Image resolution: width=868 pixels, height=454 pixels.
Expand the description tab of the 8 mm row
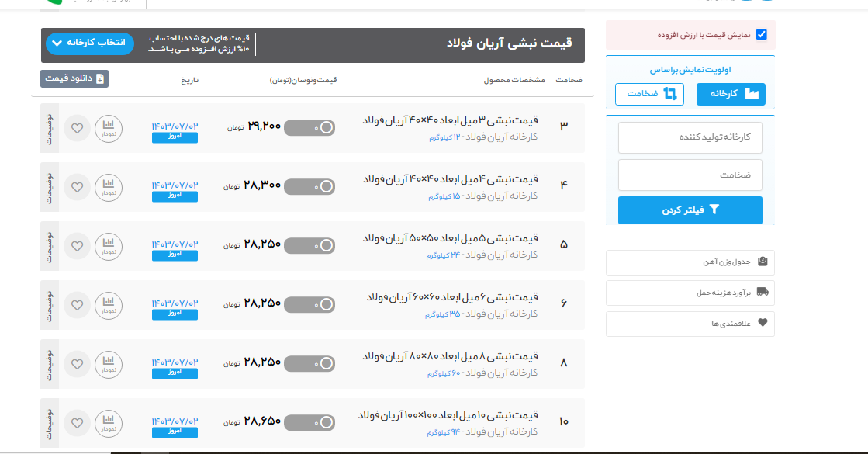(50, 364)
